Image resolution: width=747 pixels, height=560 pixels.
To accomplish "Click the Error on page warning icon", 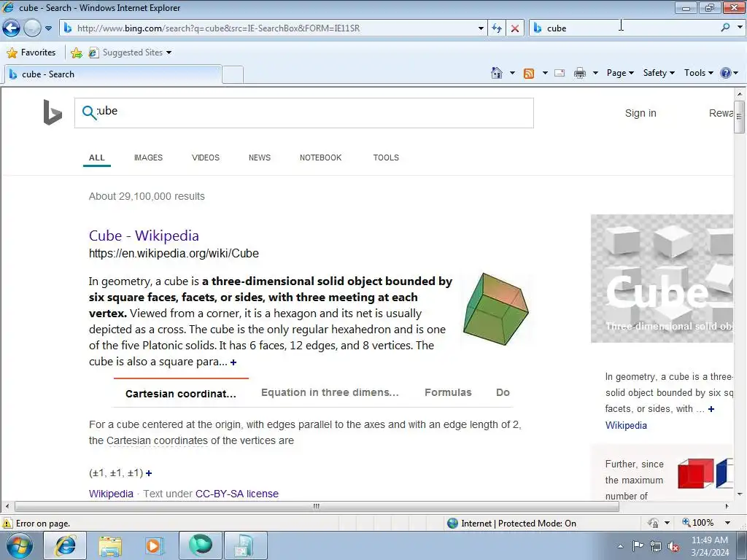I will (x=7, y=524).
